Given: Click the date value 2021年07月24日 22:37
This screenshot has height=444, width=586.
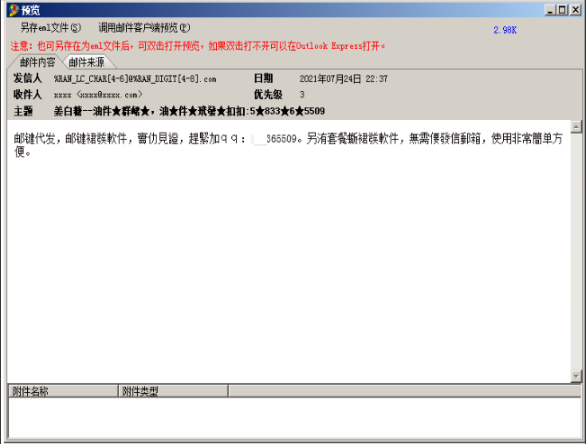Looking at the screenshot, I should 343,79.
